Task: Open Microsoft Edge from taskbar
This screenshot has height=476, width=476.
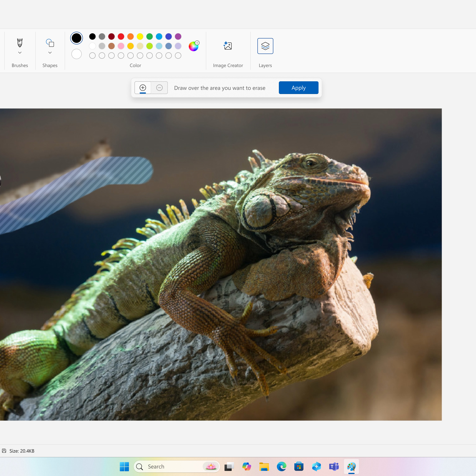Action: tap(279, 467)
